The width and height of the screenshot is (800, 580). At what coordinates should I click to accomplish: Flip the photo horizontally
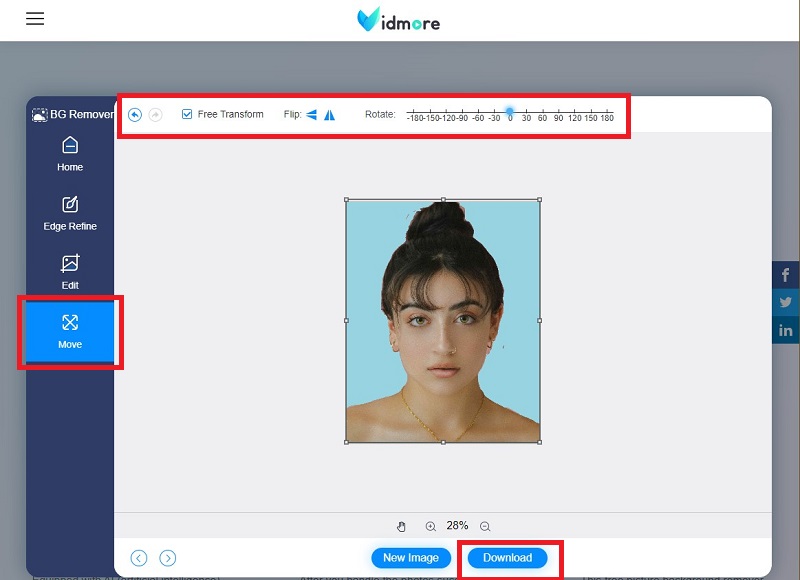coord(313,114)
